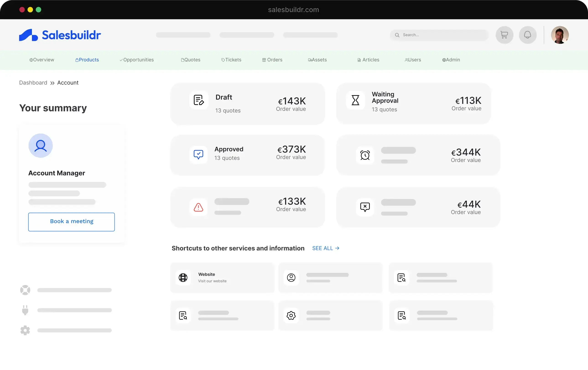The image size is (588, 370).
Task: Click document-search icon in bottom left shortcut
Action: (x=183, y=315)
